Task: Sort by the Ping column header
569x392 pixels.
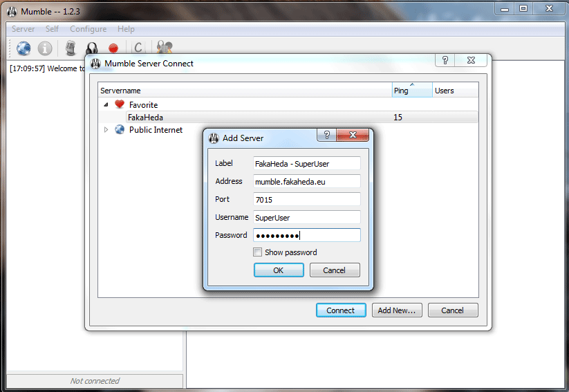Action: click(x=412, y=90)
